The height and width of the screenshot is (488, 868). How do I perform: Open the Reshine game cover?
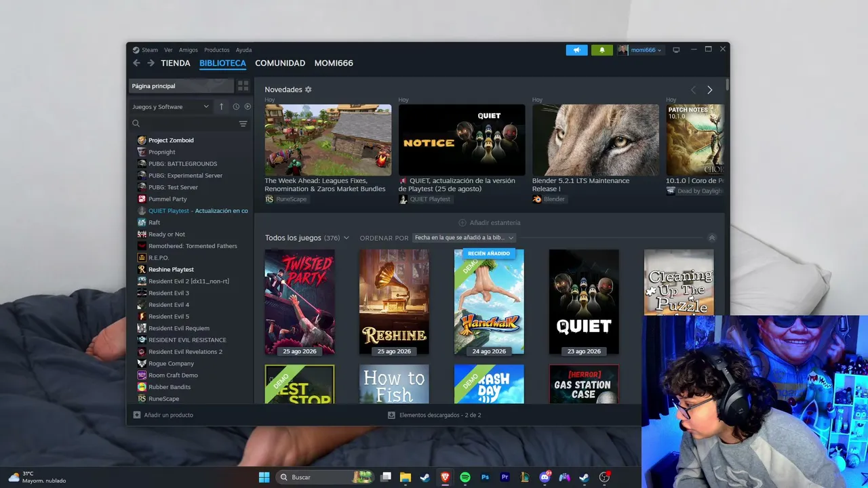click(x=394, y=302)
